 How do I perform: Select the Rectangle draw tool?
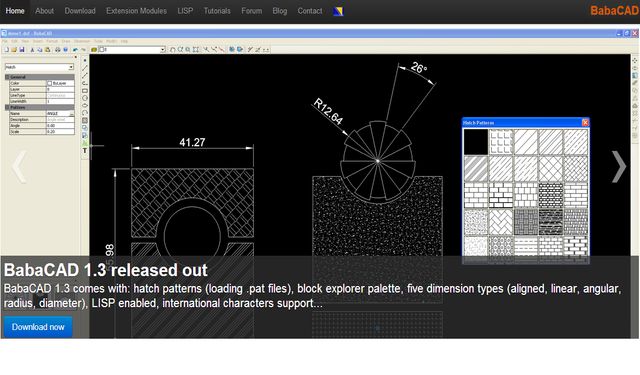pos(85,91)
